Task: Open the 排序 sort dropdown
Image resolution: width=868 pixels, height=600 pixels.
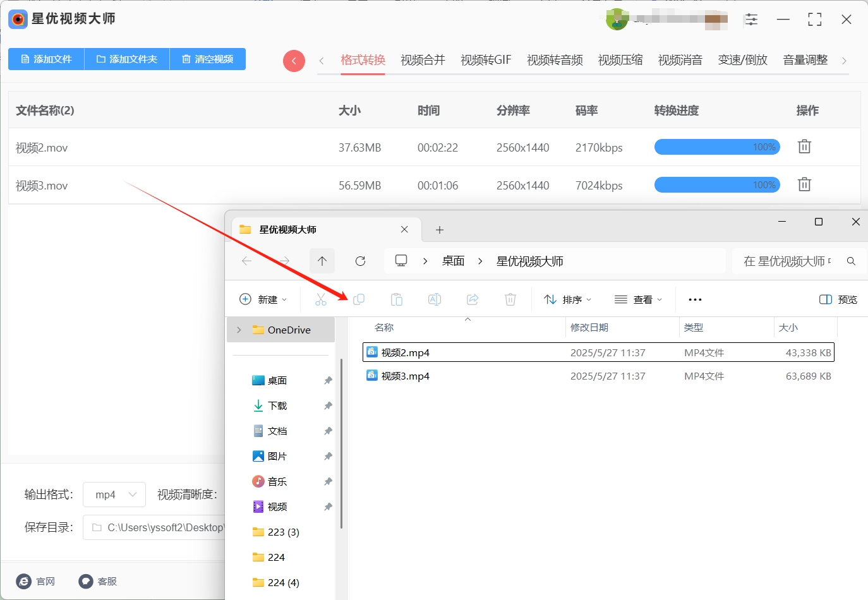Action: [568, 299]
